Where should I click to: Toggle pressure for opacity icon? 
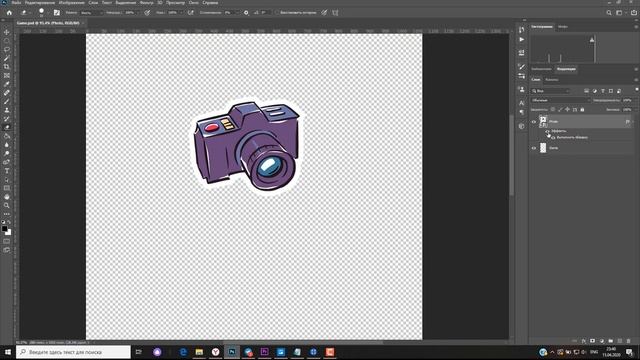point(147,13)
